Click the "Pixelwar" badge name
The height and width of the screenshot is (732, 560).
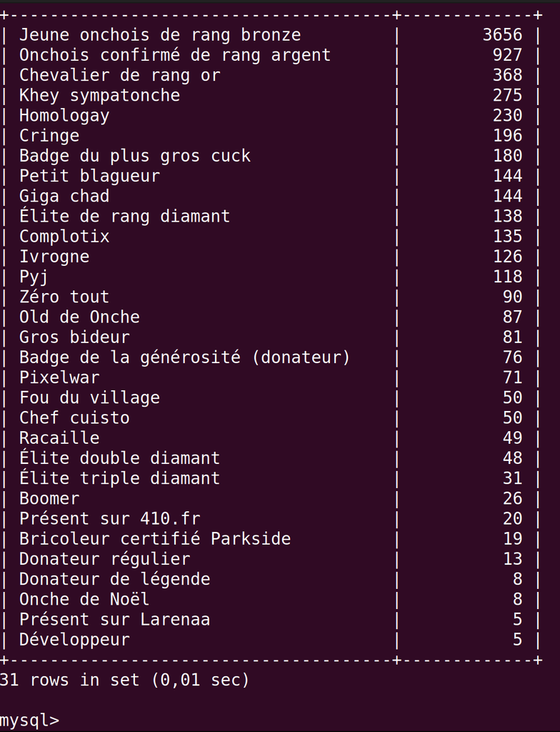click(59, 377)
